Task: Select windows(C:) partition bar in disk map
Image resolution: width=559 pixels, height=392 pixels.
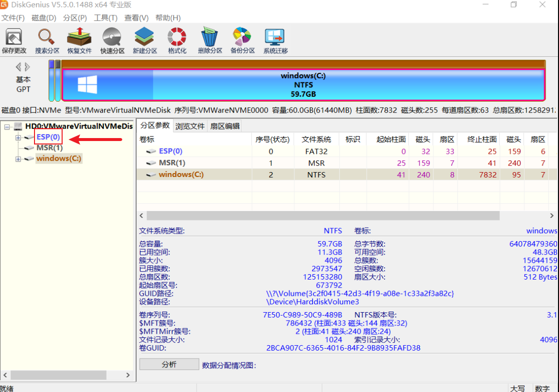Action: [x=303, y=85]
